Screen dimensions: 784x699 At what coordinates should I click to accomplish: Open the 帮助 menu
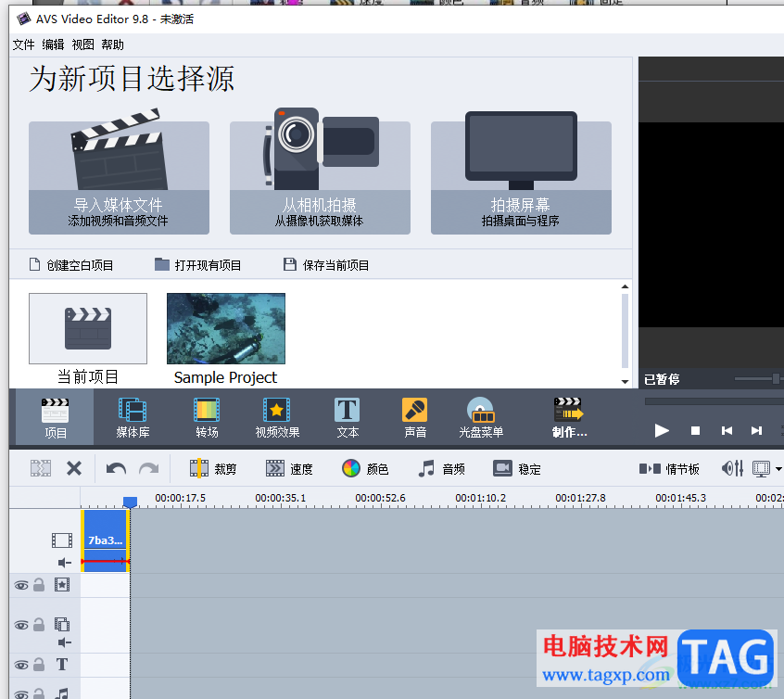[112, 45]
